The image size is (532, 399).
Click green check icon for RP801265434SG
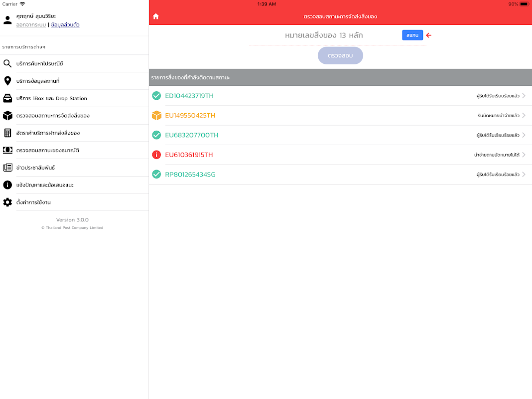tap(156, 175)
